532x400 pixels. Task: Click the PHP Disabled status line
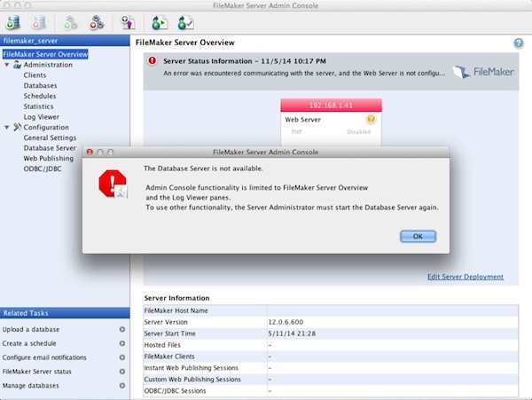tap(331, 131)
